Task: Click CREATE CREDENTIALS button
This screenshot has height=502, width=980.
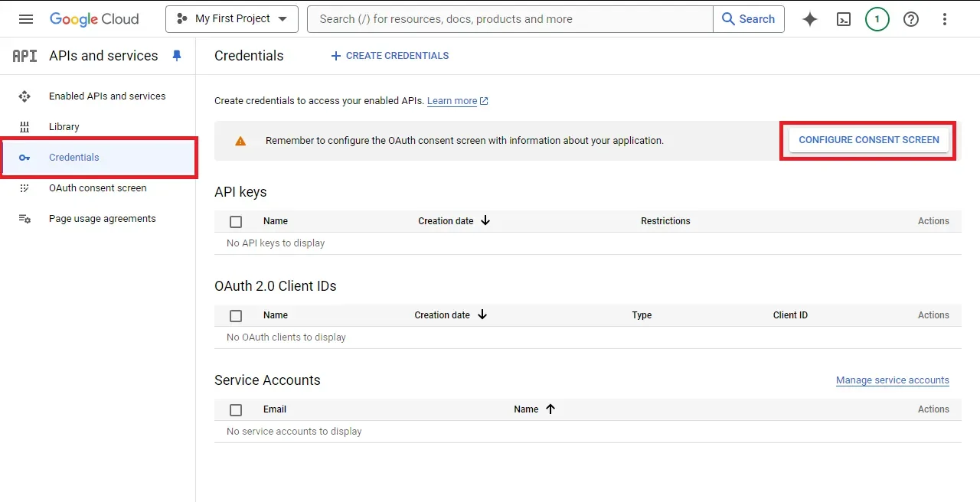Action: (390, 56)
